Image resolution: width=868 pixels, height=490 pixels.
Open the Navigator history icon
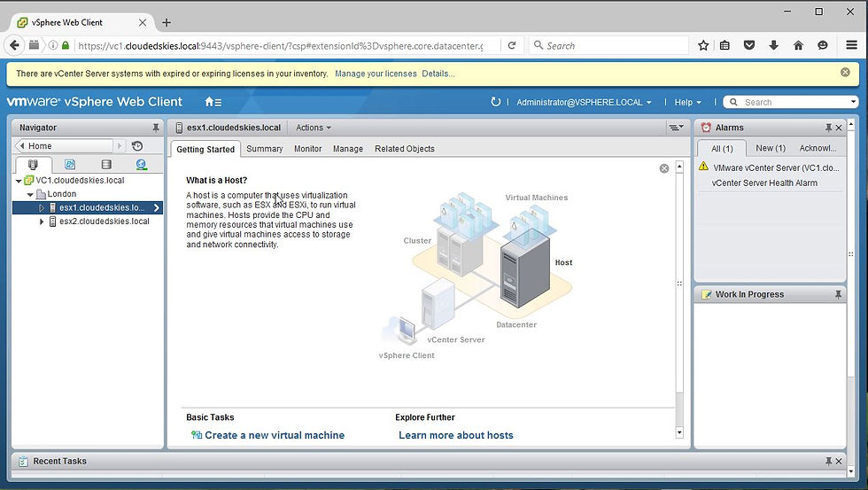(137, 146)
